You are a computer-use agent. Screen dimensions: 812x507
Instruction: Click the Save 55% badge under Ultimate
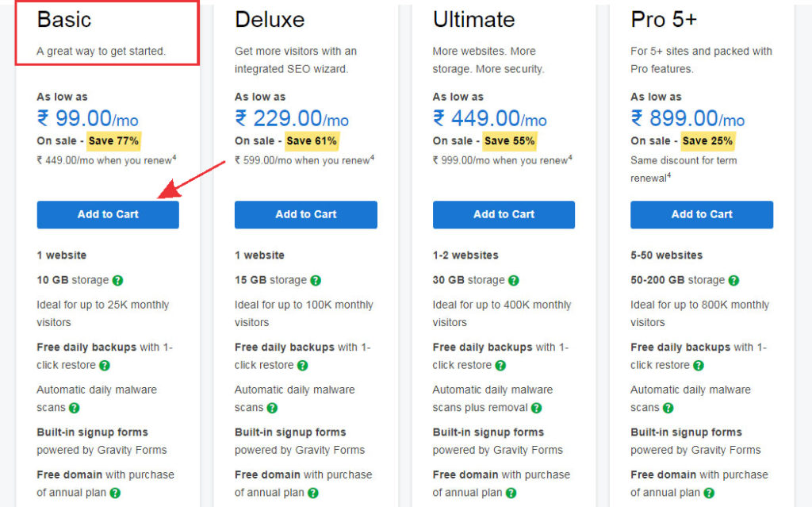point(509,138)
